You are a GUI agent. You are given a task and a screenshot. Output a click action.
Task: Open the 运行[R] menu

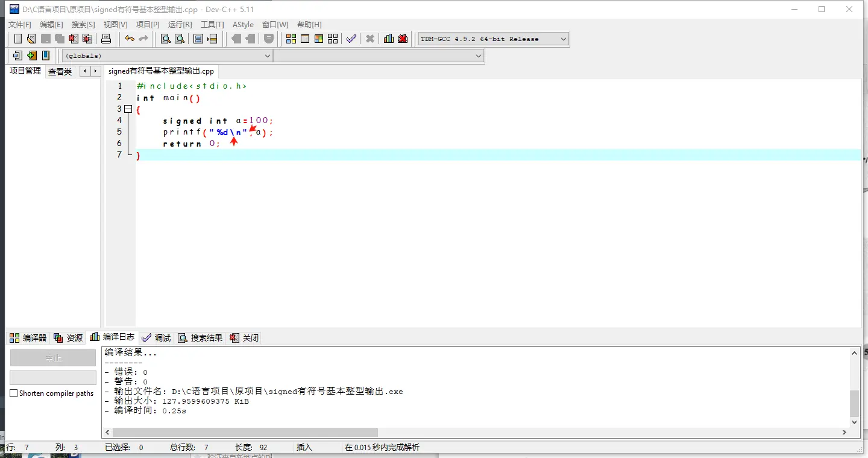tap(180, 24)
